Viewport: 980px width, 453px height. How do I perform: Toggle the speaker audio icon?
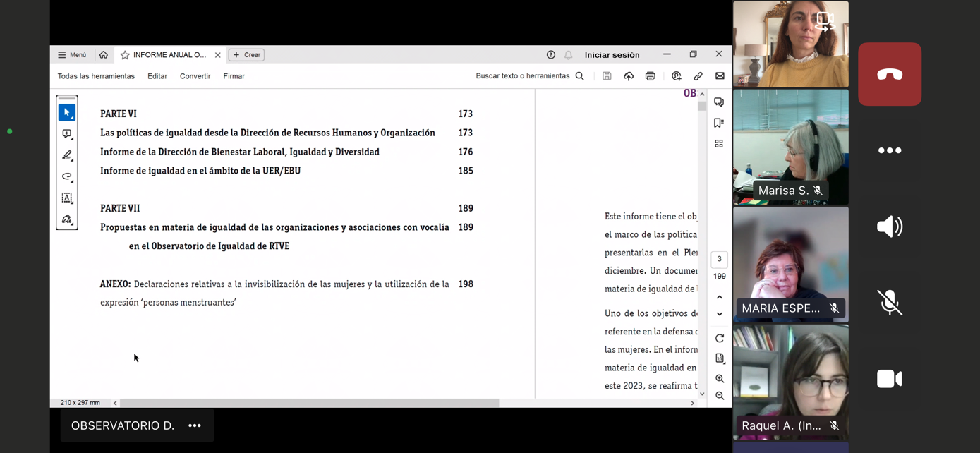[x=890, y=226]
